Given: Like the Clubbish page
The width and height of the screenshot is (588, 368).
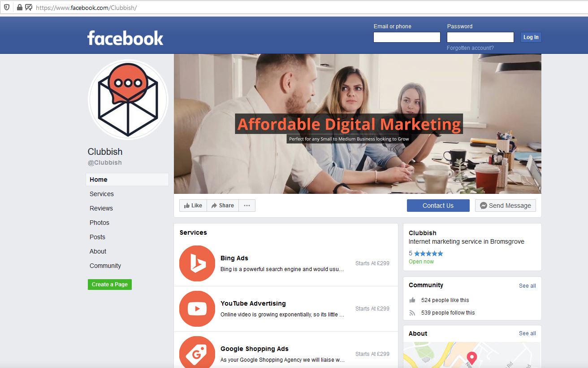Looking at the screenshot, I should click(x=193, y=206).
